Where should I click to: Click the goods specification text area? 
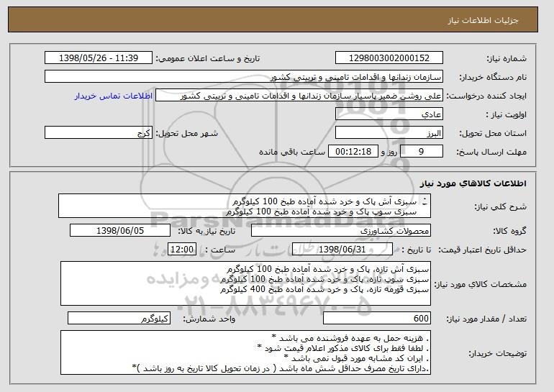point(245,283)
